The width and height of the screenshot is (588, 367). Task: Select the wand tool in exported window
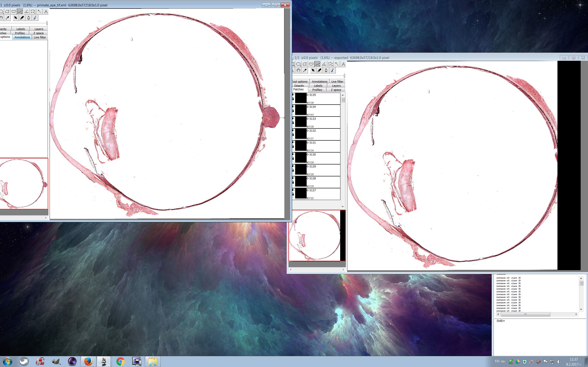(x=337, y=64)
